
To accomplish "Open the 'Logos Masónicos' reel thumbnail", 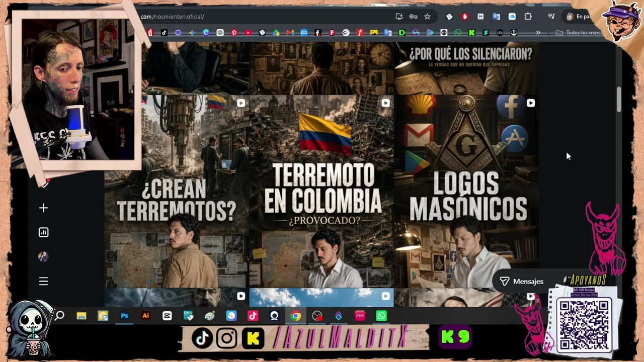I will pos(466,191).
